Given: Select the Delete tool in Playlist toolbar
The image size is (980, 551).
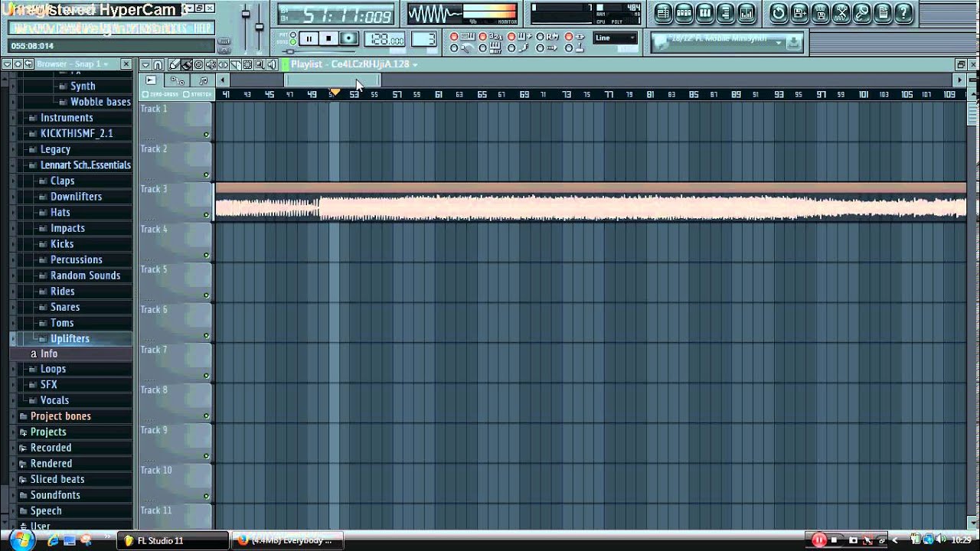Looking at the screenshot, I should click(x=198, y=64).
